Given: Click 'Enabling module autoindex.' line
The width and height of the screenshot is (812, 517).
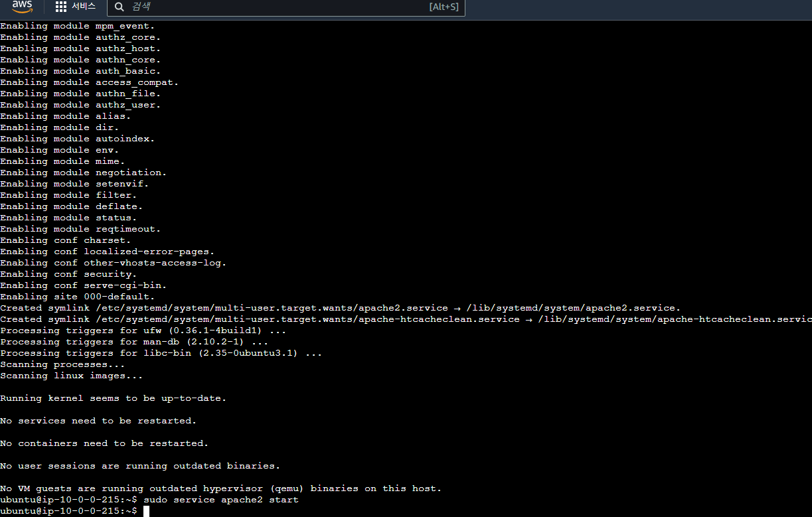Looking at the screenshot, I should point(78,139).
